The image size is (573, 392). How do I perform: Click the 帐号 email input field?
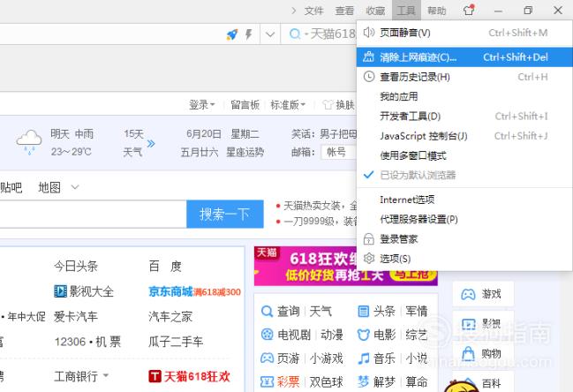click(x=338, y=152)
